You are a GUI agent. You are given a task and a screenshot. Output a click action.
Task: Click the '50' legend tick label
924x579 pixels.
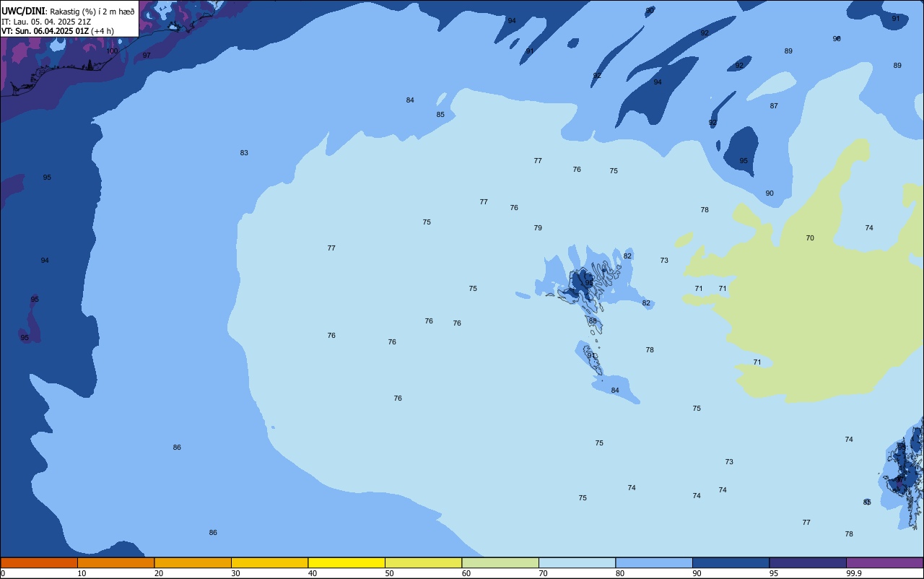[390, 573]
